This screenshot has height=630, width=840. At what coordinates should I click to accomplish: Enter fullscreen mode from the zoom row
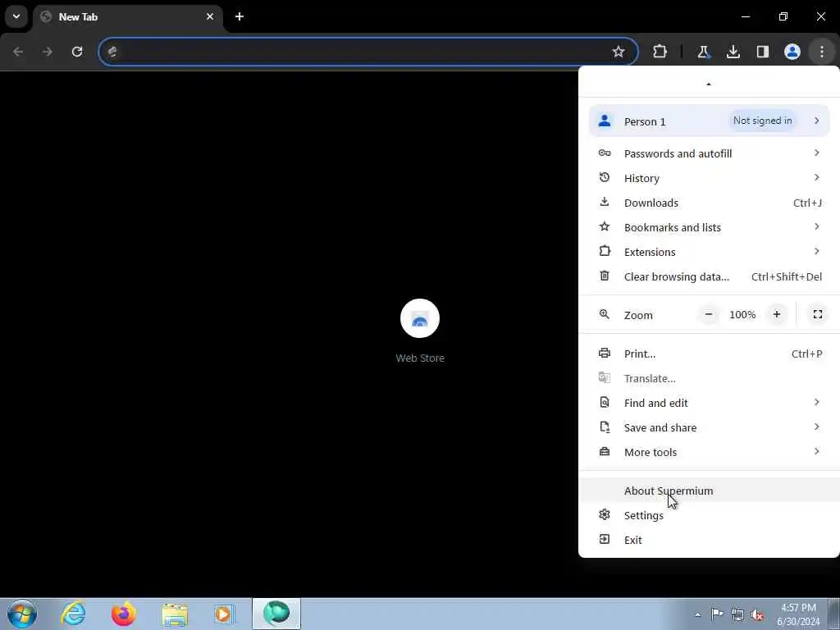[818, 314]
